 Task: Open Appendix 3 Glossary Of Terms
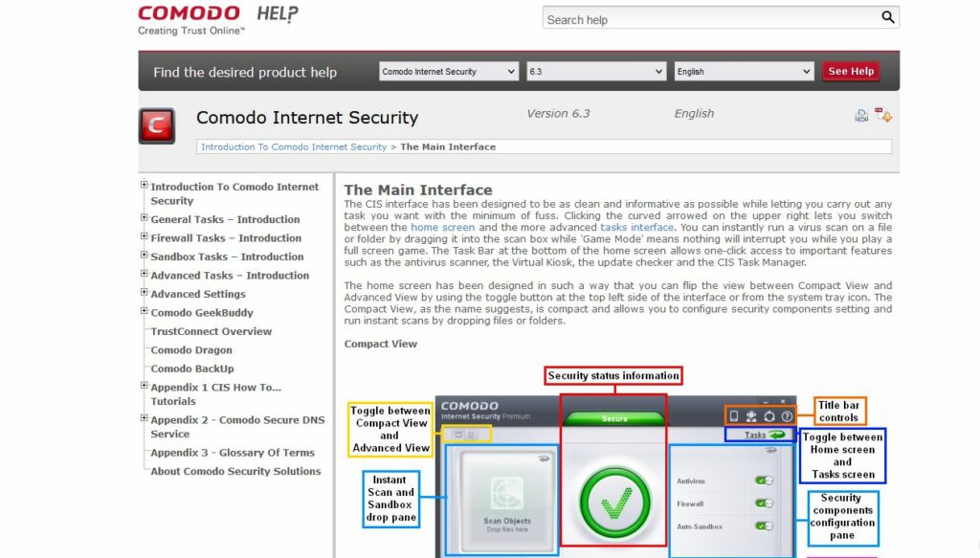233,453
